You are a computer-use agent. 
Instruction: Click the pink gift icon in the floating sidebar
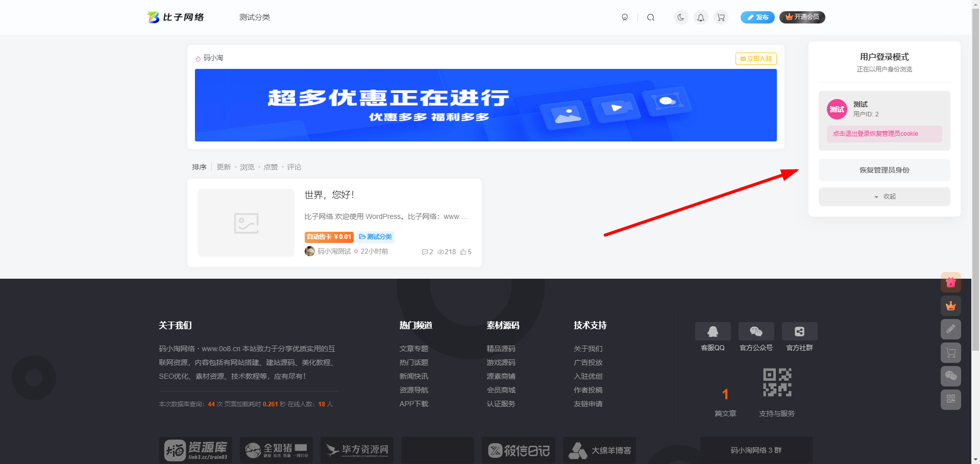[x=950, y=282]
